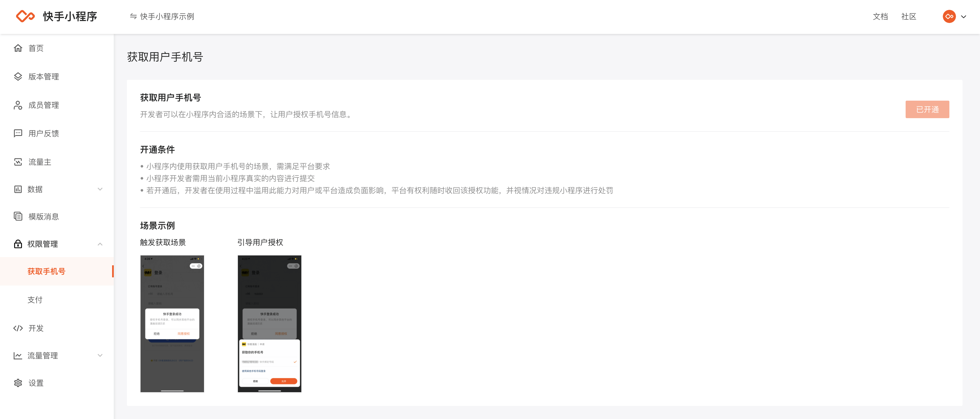The width and height of the screenshot is (980, 419).
Task: Click the 流量主 chart icon
Action: pos(18,162)
